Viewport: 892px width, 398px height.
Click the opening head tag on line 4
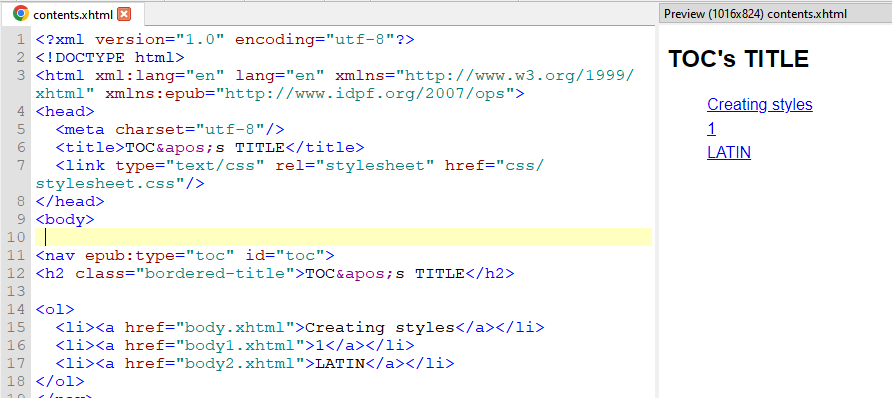pyautogui.click(x=65, y=111)
